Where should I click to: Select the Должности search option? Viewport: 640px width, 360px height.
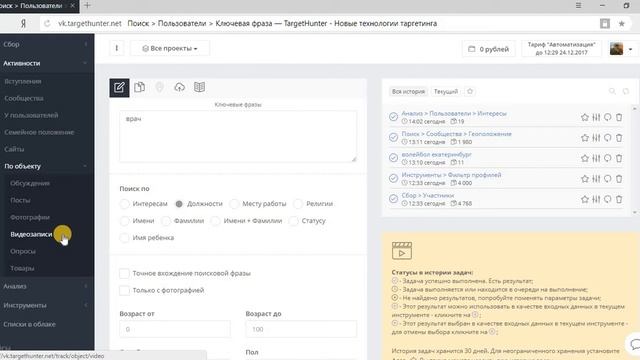point(179,204)
